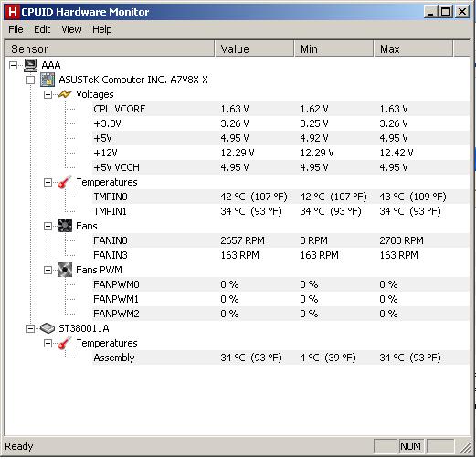Open the View menu
This screenshot has width=476, height=459.
pyautogui.click(x=71, y=29)
